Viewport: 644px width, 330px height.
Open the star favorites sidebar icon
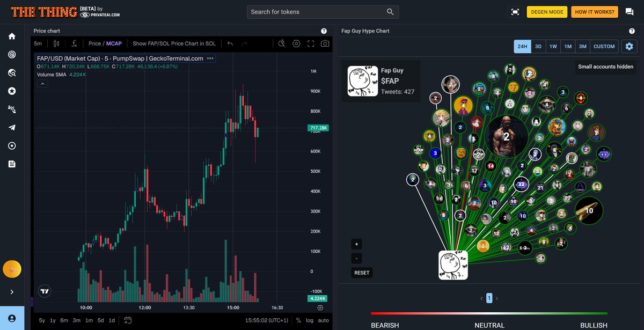pyautogui.click(x=12, y=91)
